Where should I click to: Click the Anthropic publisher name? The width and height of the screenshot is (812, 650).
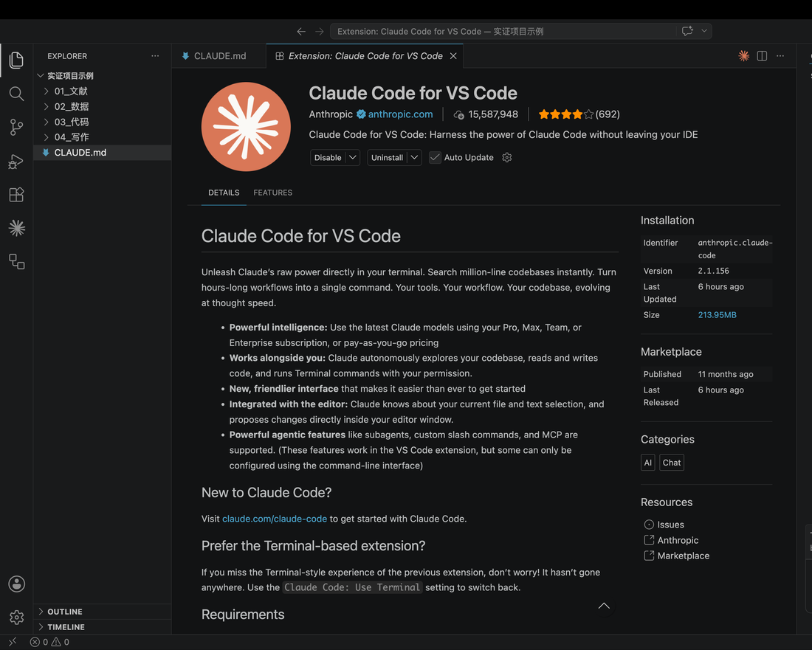[331, 114]
